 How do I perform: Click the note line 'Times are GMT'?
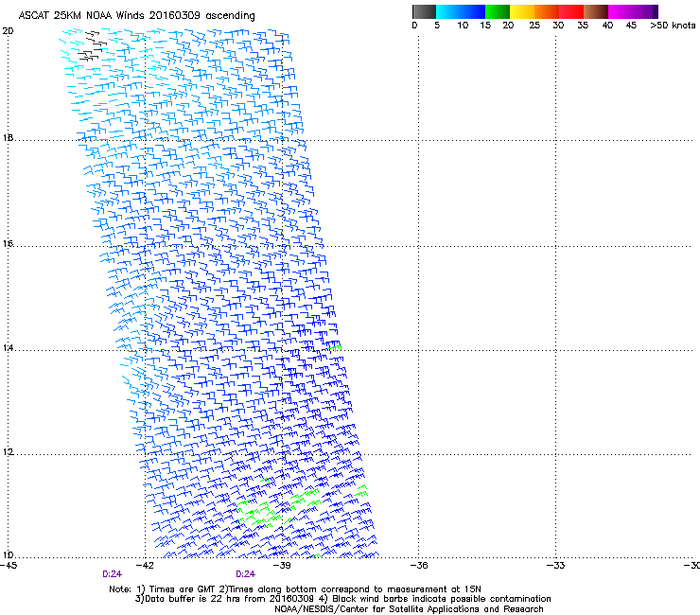pos(184,589)
